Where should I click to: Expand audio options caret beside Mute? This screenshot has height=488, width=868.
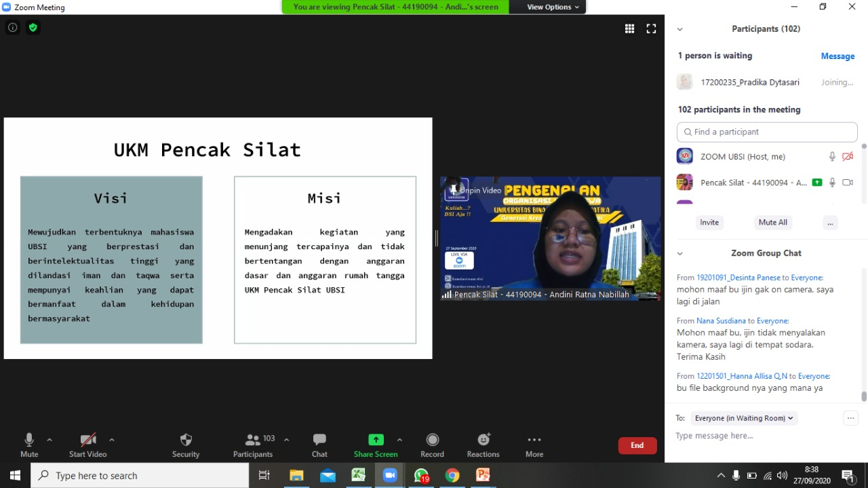click(50, 440)
